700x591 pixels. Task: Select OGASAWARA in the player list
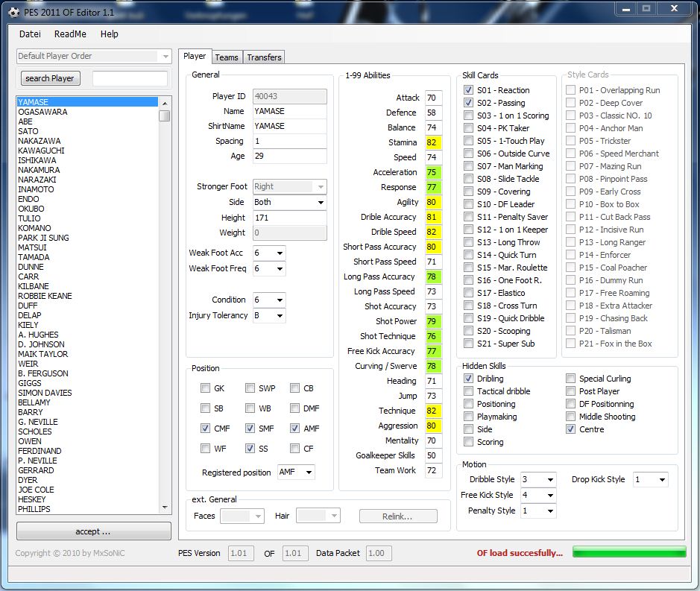(x=87, y=112)
